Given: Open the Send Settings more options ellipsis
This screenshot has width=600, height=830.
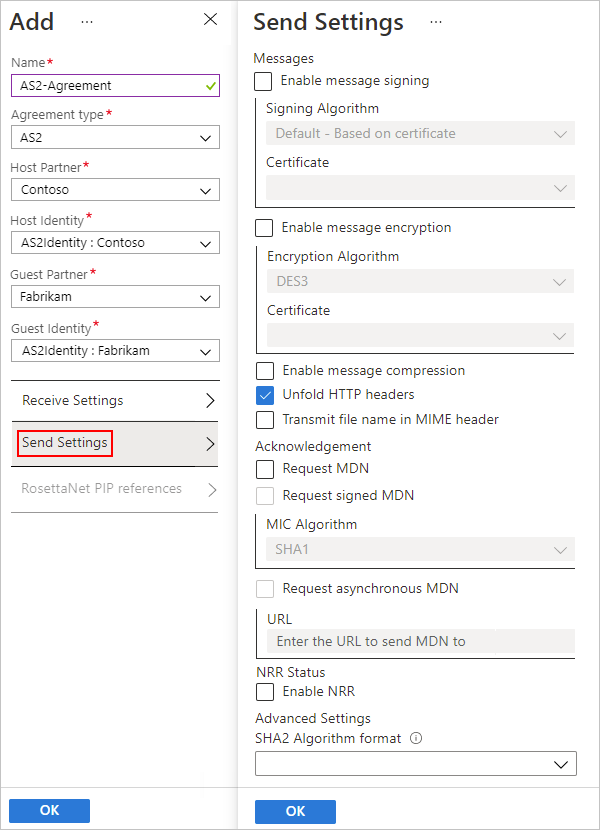Looking at the screenshot, I should 435,21.
